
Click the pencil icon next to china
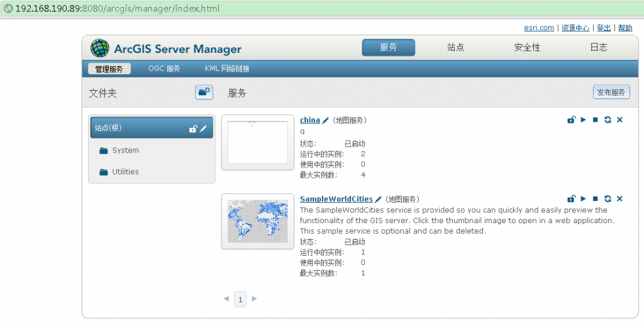coord(325,120)
